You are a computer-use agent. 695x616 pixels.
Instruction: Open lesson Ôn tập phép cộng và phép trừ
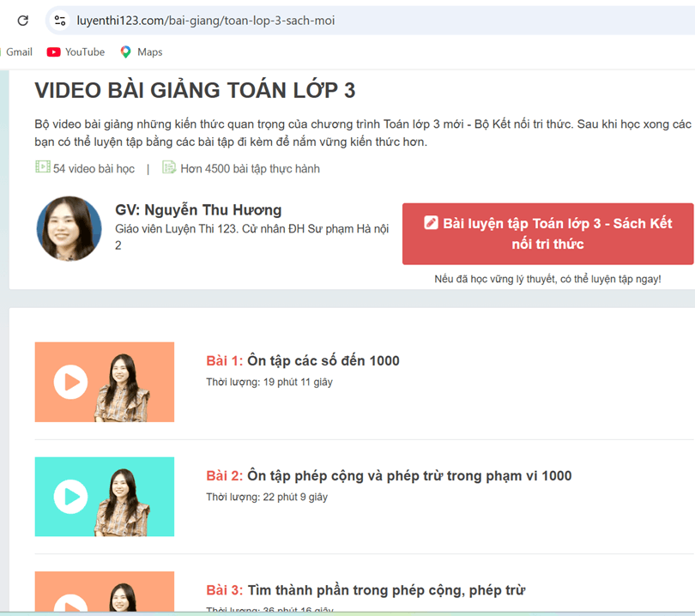click(x=409, y=475)
